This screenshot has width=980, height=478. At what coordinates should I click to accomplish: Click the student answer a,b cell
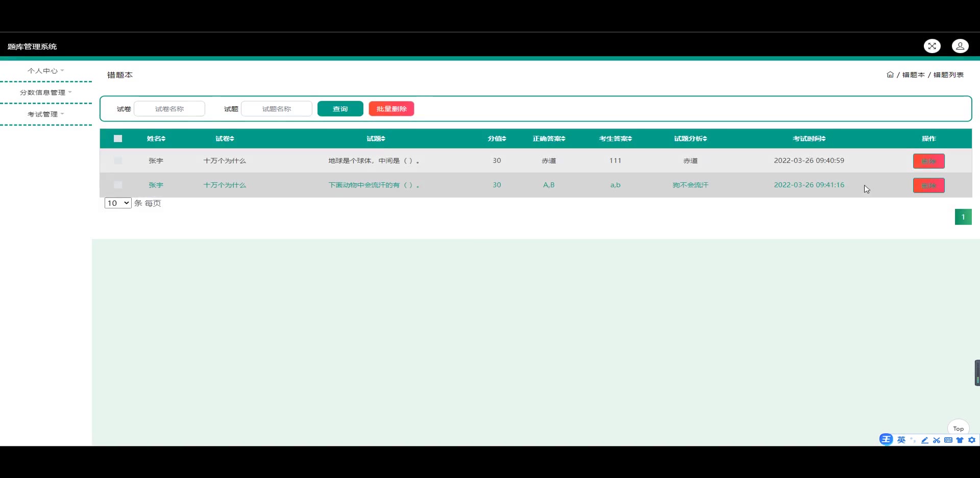[x=616, y=185]
